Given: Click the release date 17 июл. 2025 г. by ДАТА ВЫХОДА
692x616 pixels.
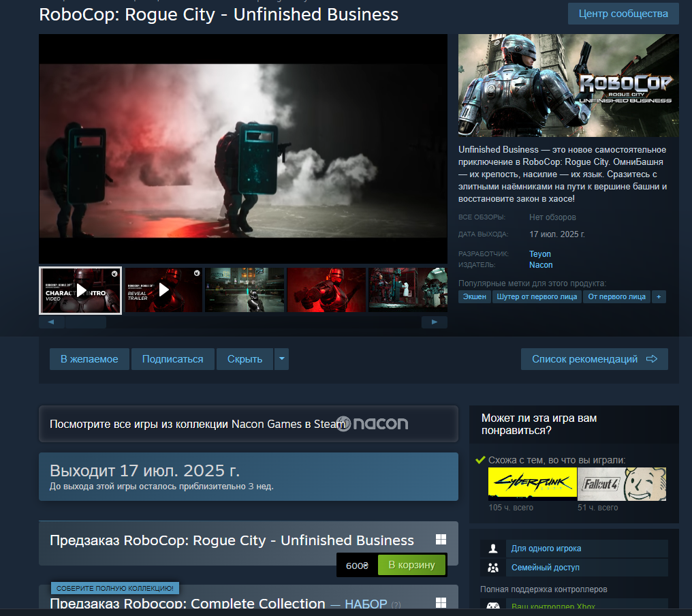Looking at the screenshot, I should (557, 234).
